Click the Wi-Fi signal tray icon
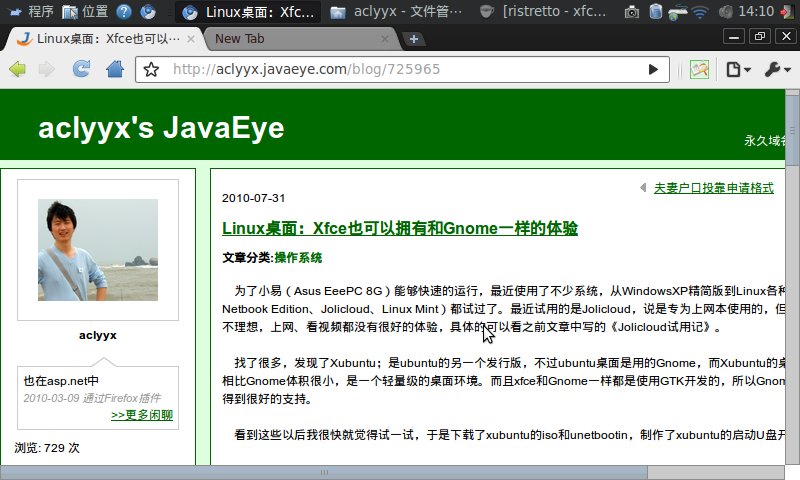Screen dimensions: 800x480 (x=701, y=12)
